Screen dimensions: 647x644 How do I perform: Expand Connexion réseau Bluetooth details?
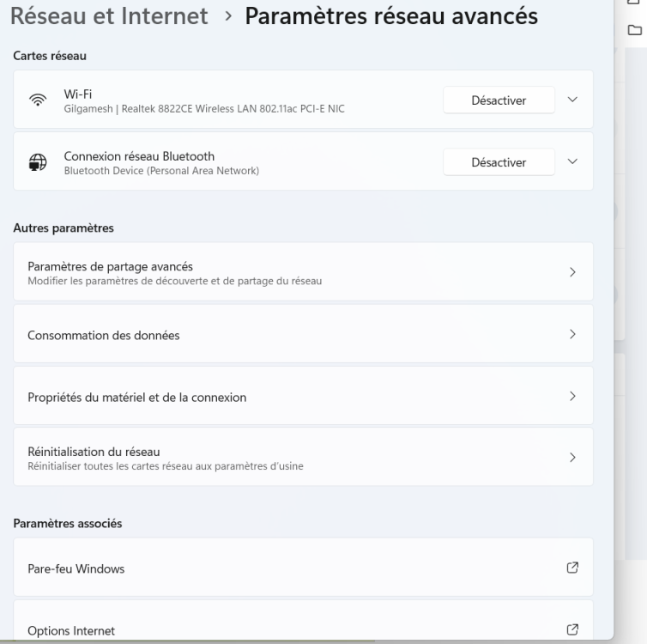[x=572, y=161]
